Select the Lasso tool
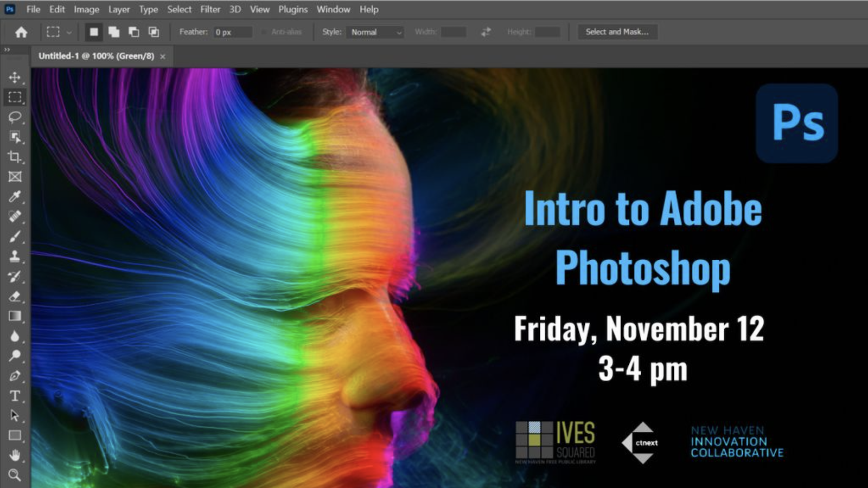Screen dimensions: 868x488 point(15,117)
